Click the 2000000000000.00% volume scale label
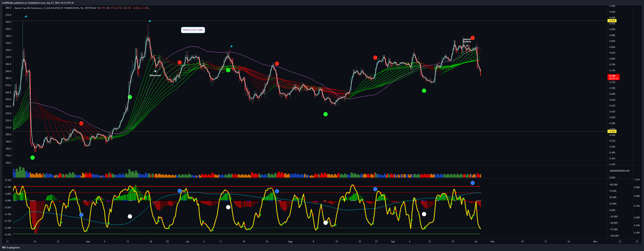This screenshot has width=644, height=251. point(619,171)
